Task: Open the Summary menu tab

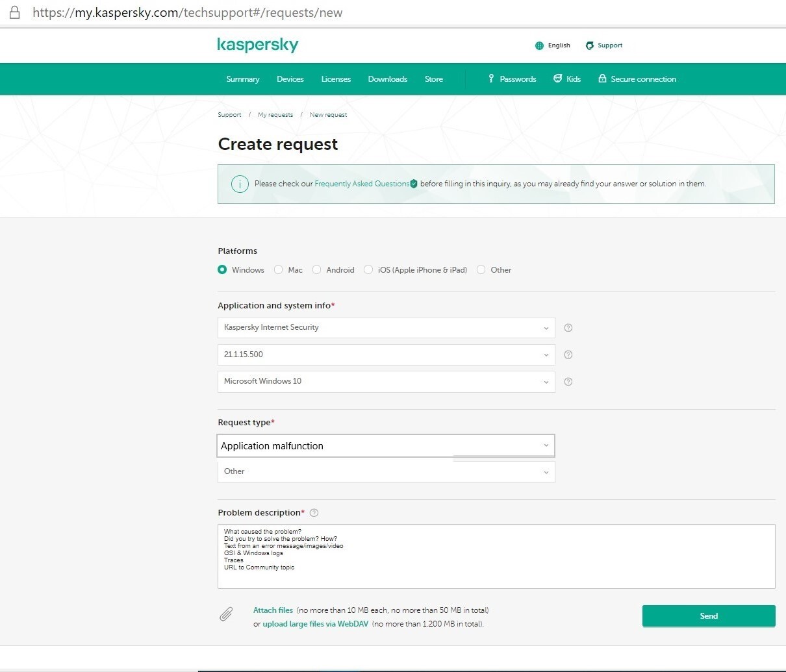Action: 243,79
